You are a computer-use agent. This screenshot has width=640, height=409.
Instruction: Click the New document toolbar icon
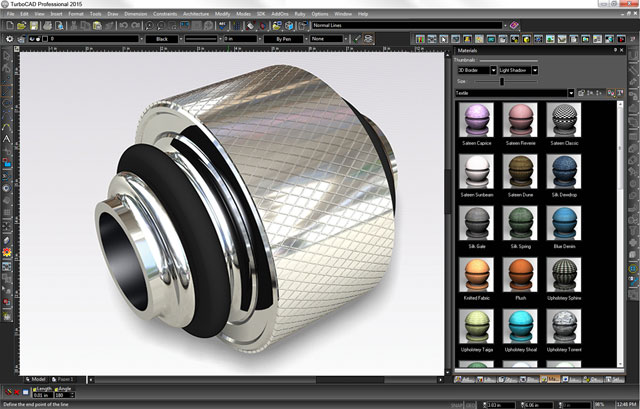click(x=6, y=25)
